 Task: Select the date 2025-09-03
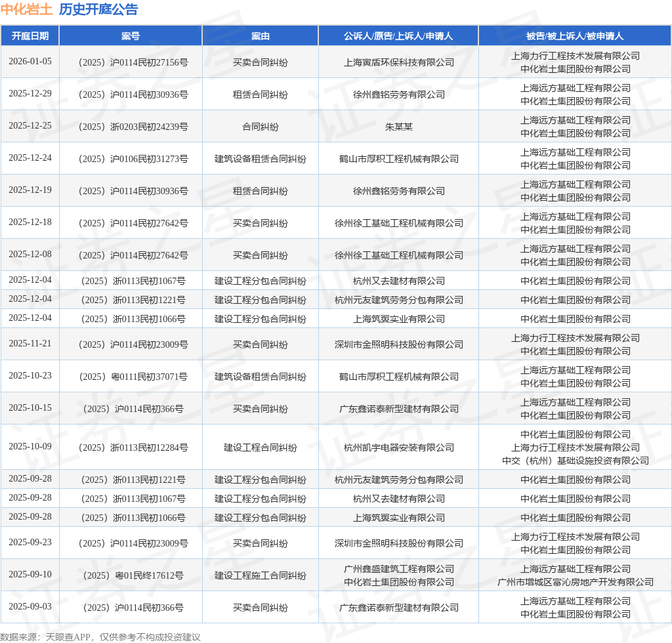pos(30,606)
